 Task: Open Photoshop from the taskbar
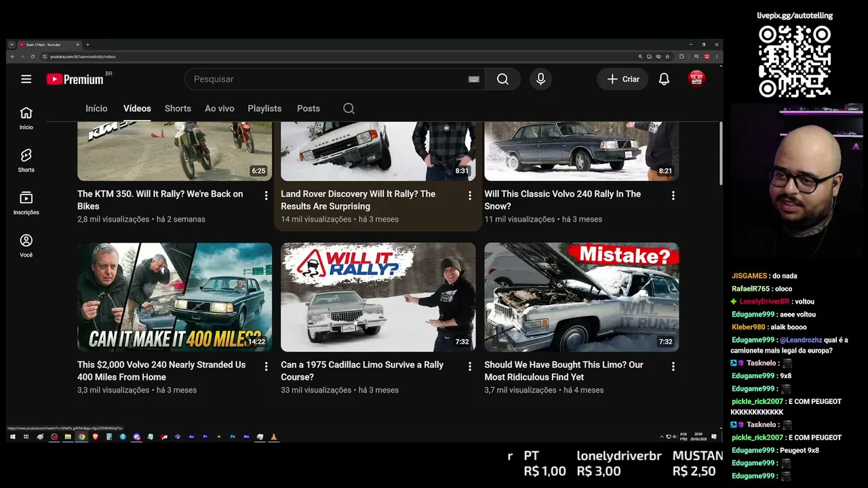point(233,437)
